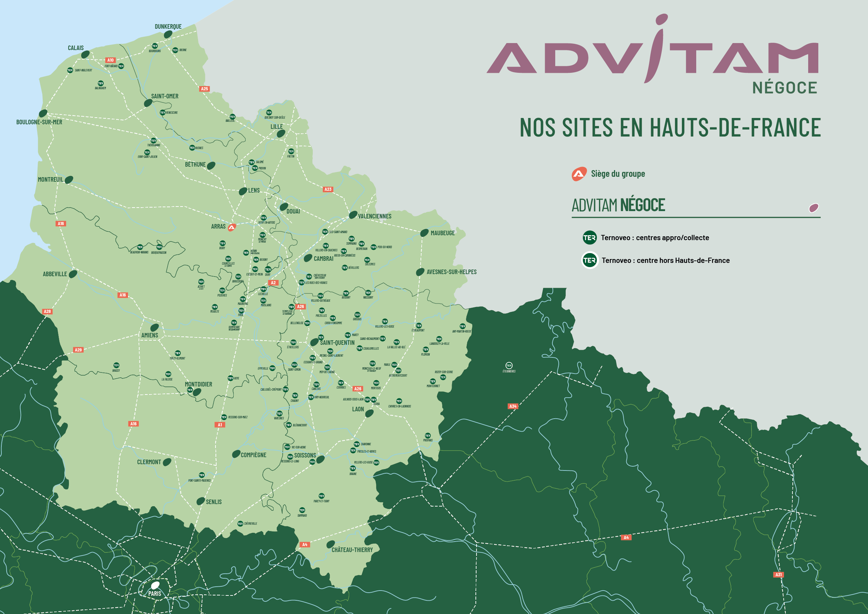868x614 pixels.
Task: Select the TER icon above Plomion
Action: point(426,350)
